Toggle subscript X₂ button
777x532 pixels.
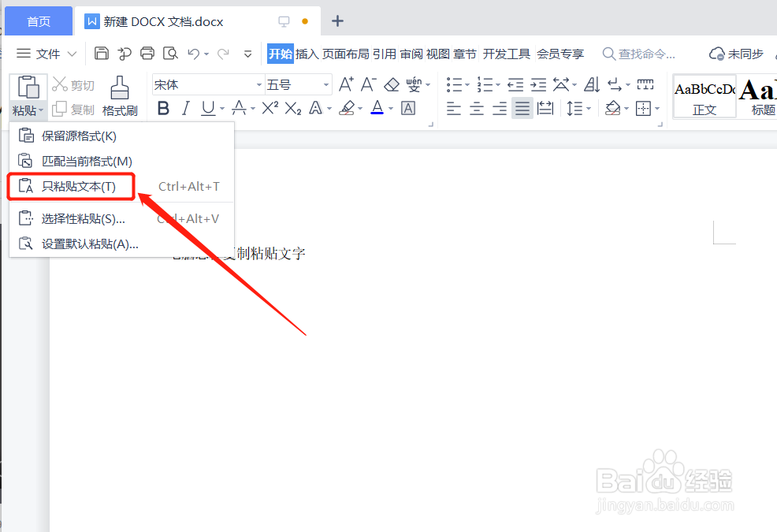(293, 108)
